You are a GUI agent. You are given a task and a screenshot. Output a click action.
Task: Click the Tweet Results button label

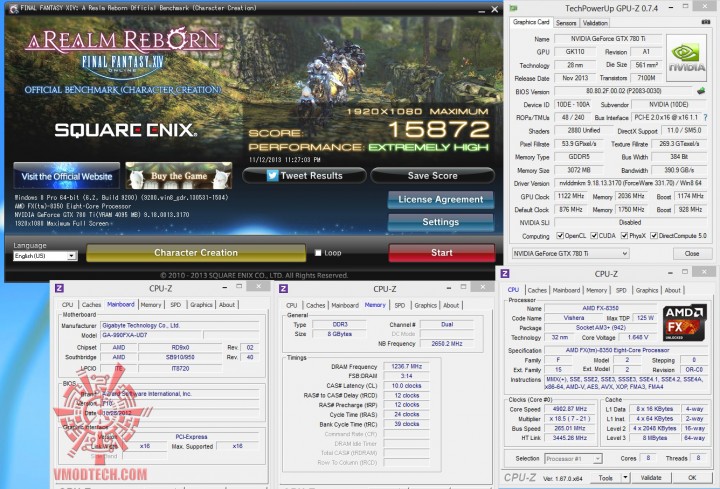point(311,175)
